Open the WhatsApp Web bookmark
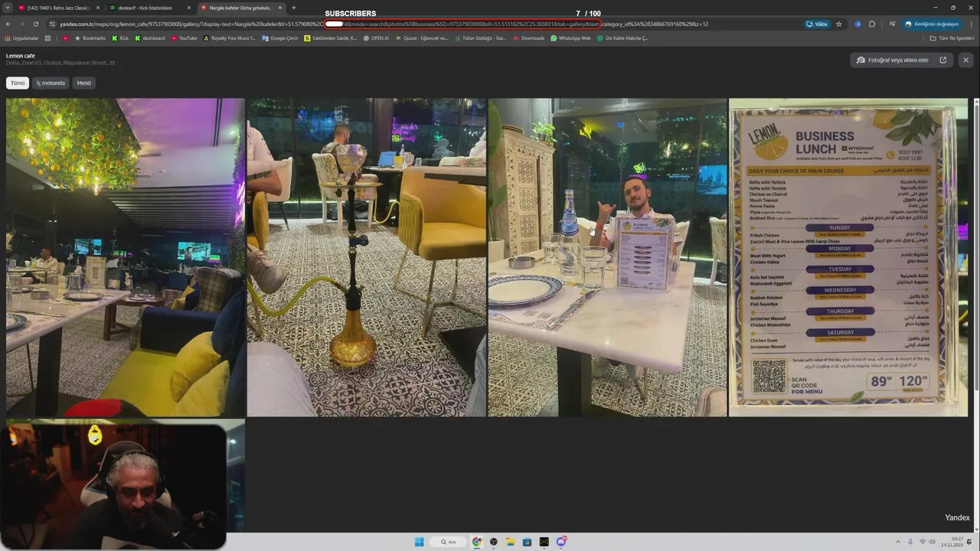 pos(571,37)
